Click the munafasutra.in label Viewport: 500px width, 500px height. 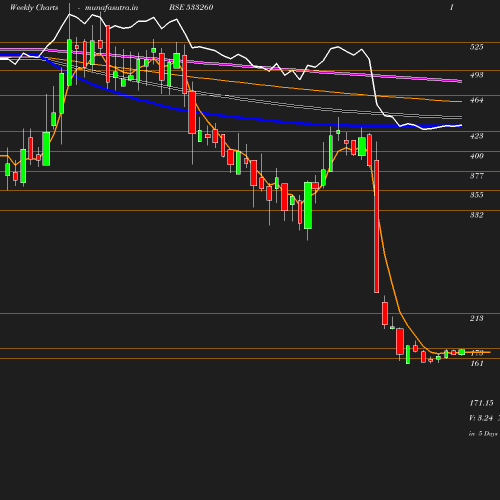(111, 8)
